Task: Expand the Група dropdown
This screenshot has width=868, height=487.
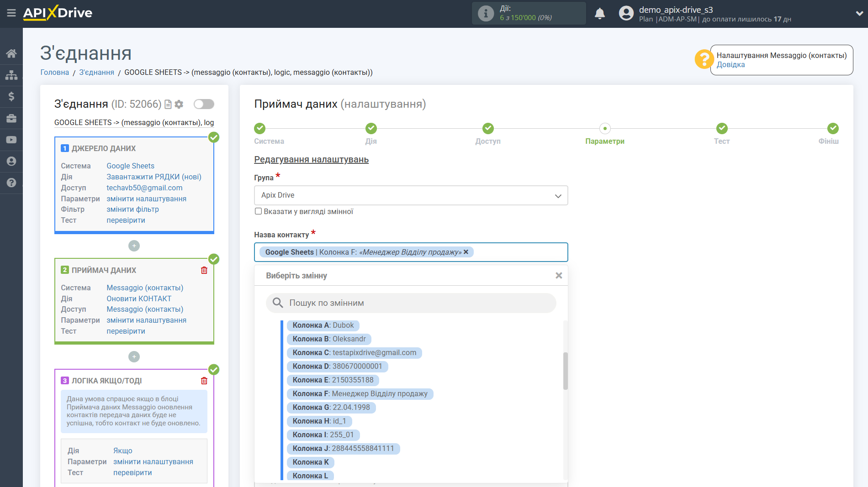Action: point(411,195)
